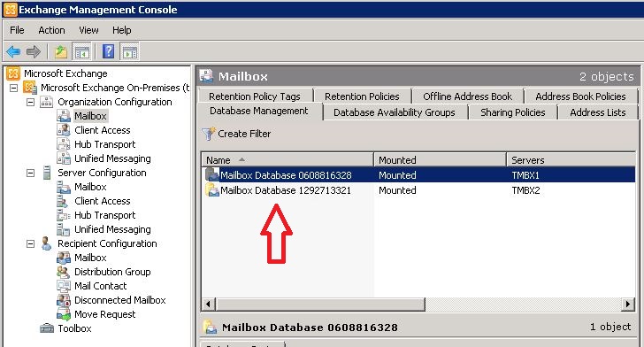This screenshot has height=347, width=644.
Task: Click the database list scroll left arrow
Action: click(x=208, y=305)
